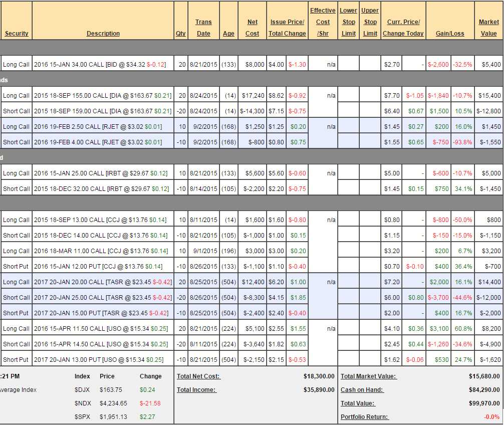
Task: Click the Gain/Loss column header
Action: point(450,34)
